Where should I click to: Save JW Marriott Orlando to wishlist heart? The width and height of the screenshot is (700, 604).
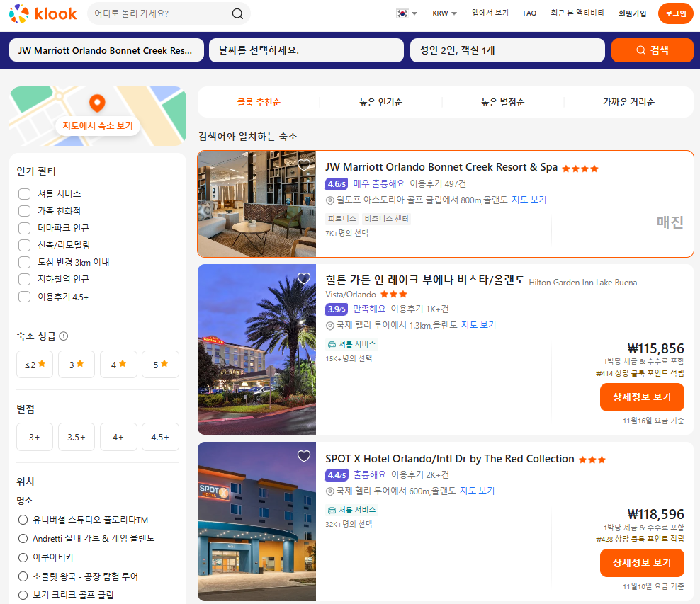(303, 164)
